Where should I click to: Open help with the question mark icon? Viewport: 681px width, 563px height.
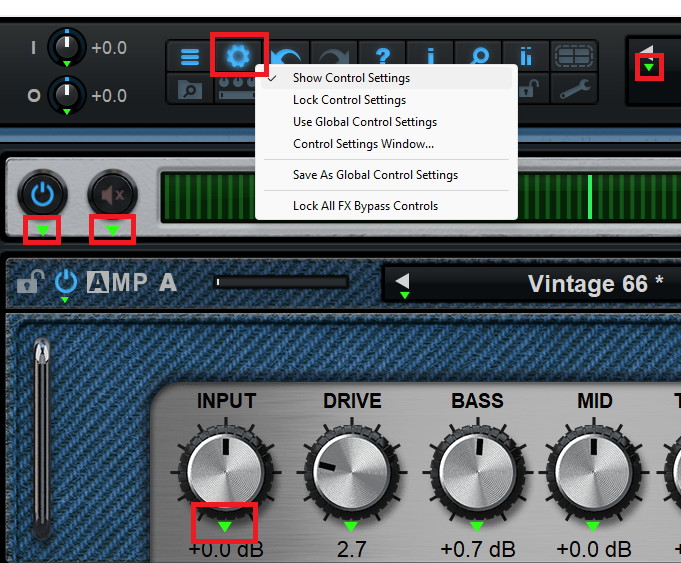click(x=383, y=56)
